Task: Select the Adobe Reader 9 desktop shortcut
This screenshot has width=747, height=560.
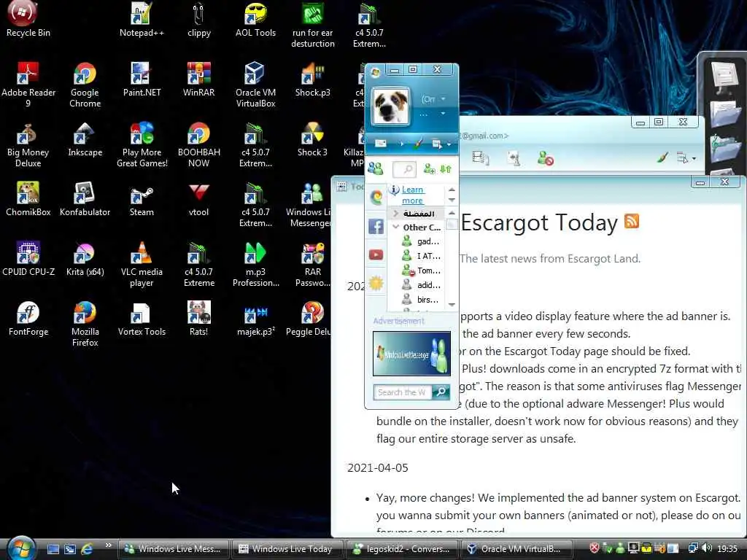Action: tap(28, 85)
